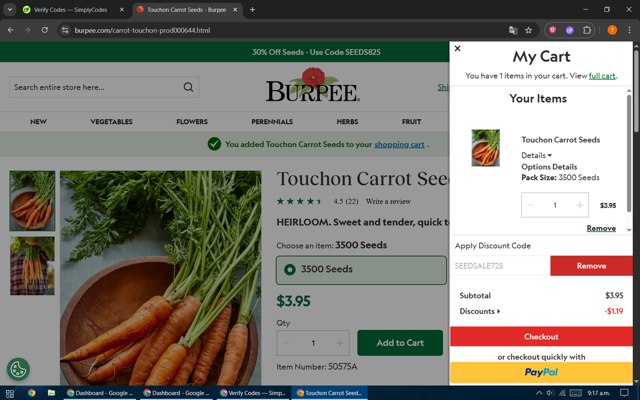Open the red U browser extension icon

point(553,30)
